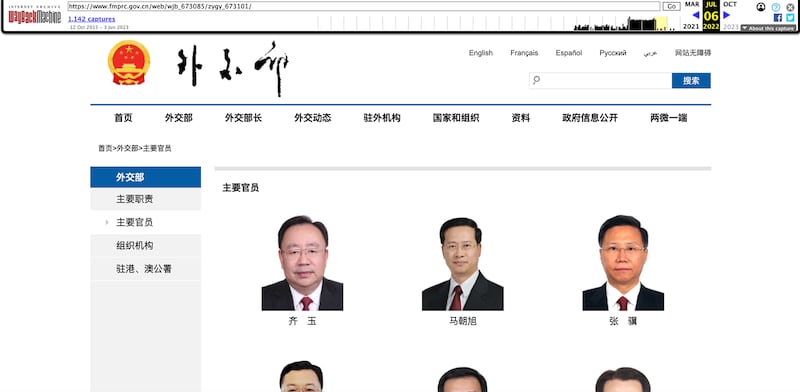The height and width of the screenshot is (392, 800).
Task: Open the 外交部长 navigation item
Action: click(x=243, y=118)
